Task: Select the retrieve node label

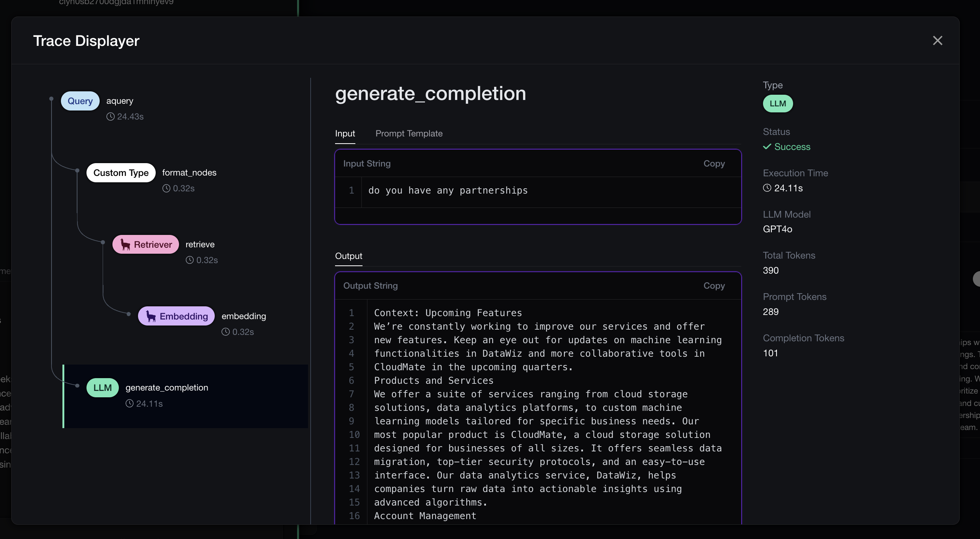Action: click(x=200, y=244)
